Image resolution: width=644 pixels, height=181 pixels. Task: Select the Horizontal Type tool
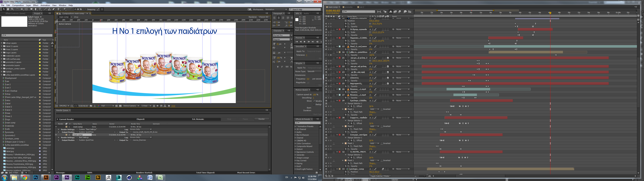click(40, 9)
